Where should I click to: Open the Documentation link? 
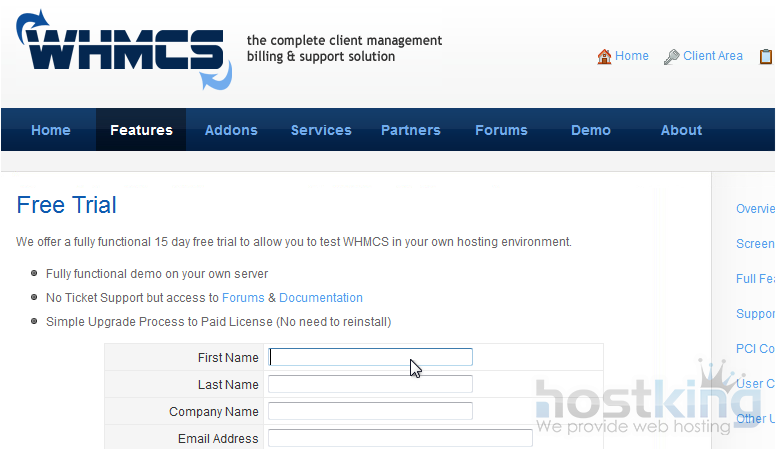(321, 298)
